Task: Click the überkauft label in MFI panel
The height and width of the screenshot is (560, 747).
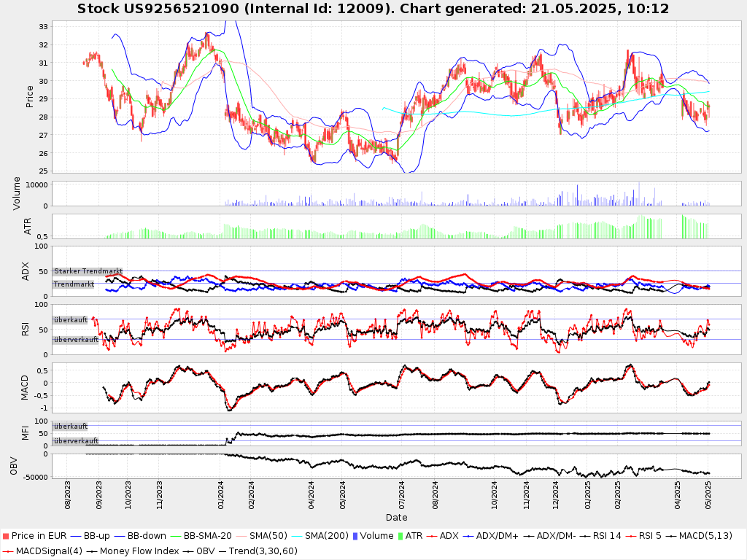Action: click(71, 426)
